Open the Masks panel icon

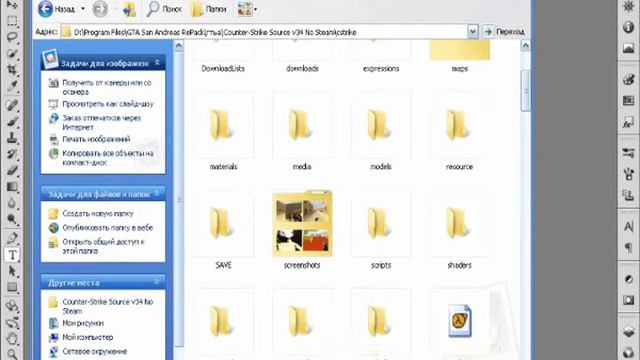click(628, 300)
